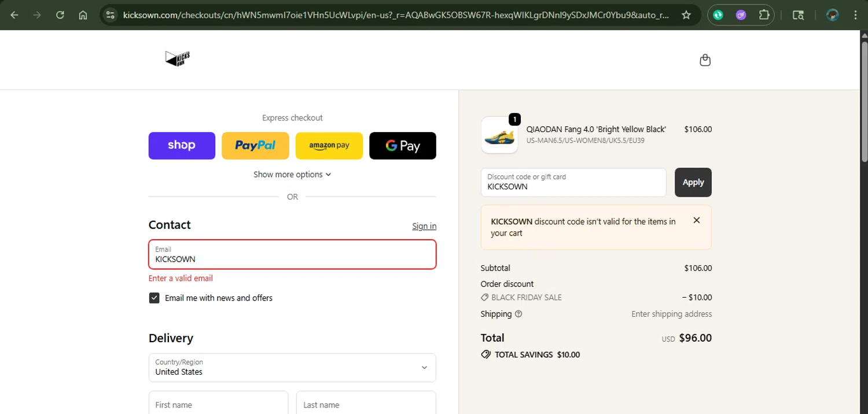Click the Kicksown store logo

[178, 58]
